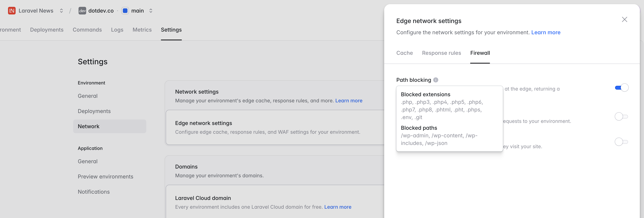
Task: Expand the Laravel News organization switcher
Action: (x=61, y=10)
